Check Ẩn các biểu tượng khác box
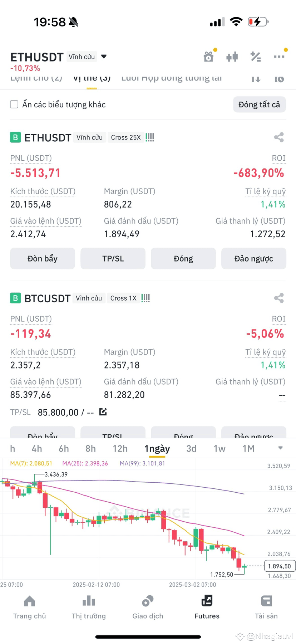The image size is (296, 644). click(x=14, y=104)
